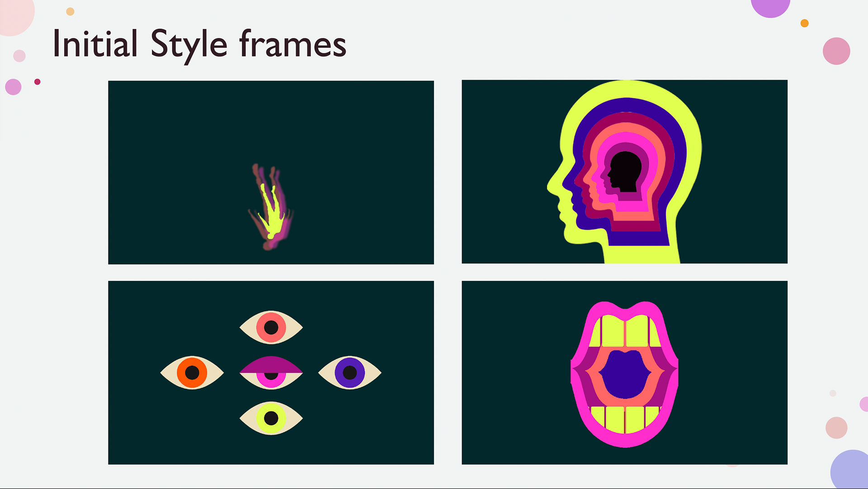
Task: Click the black innermost head silhouette
Action: [625, 172]
